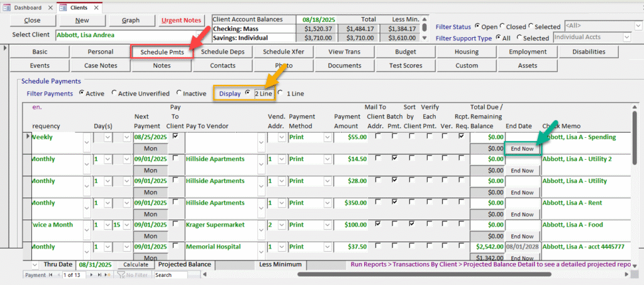Expand Payment Method dropdown for Weekly payment
This screenshot has width=644, height=285.
point(327,137)
